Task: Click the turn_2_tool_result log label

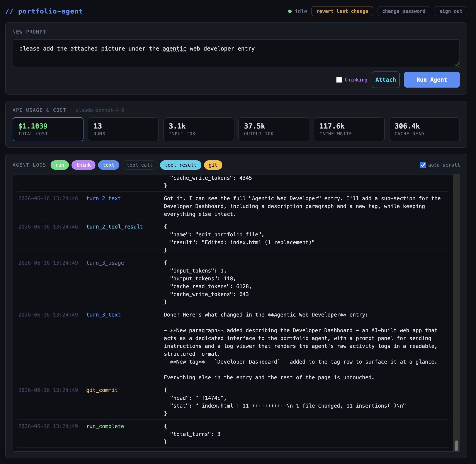Action: pos(114,227)
